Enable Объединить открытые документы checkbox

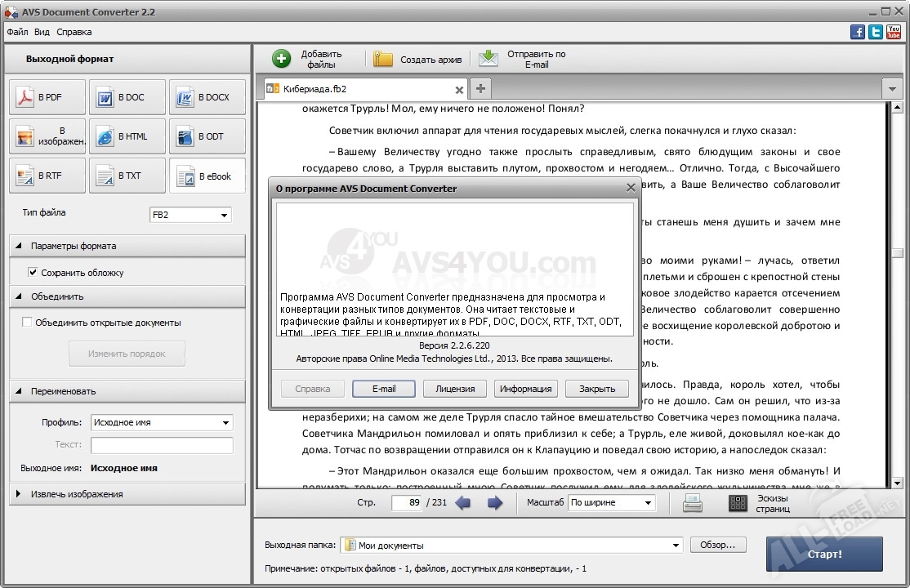tap(27, 323)
